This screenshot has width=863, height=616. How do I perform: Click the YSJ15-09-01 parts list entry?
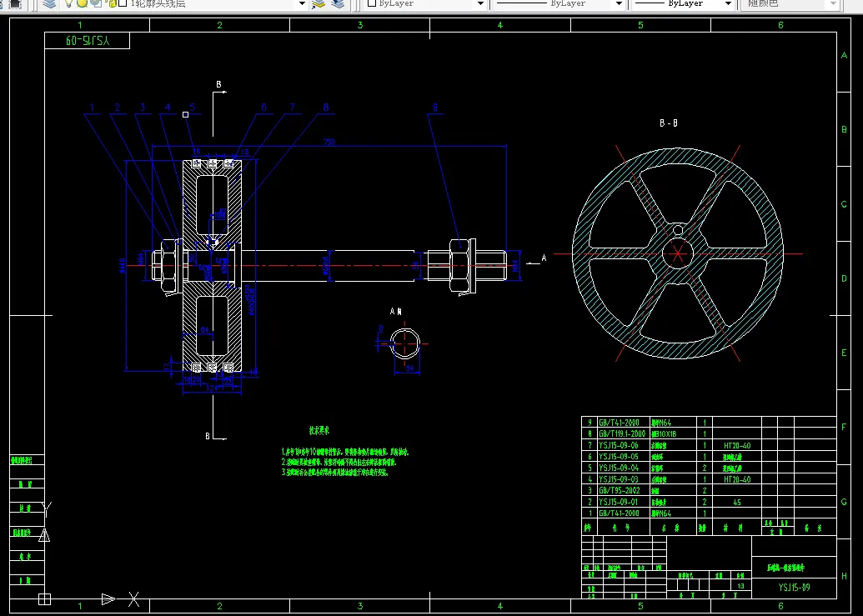(619, 502)
